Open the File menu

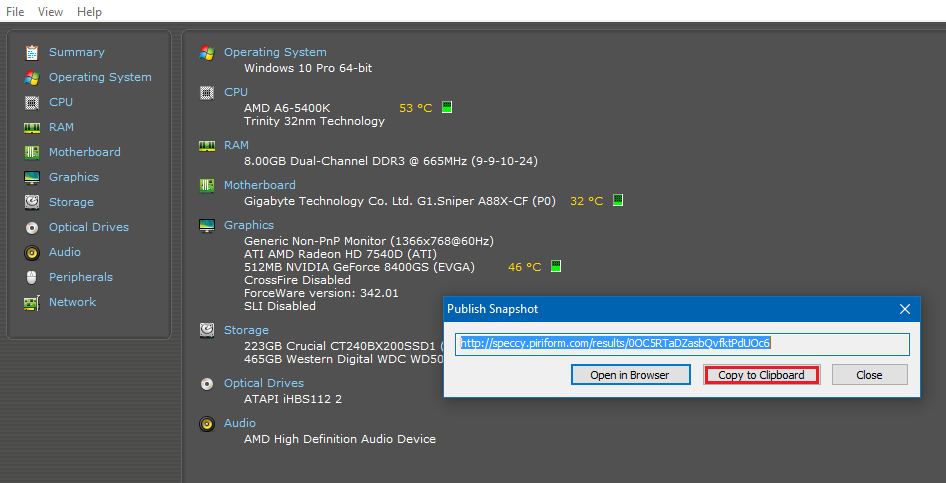pos(15,12)
